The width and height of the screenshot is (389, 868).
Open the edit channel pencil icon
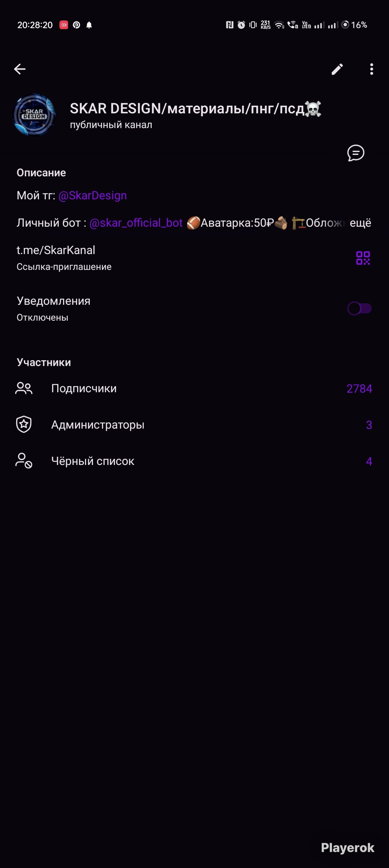point(337,69)
